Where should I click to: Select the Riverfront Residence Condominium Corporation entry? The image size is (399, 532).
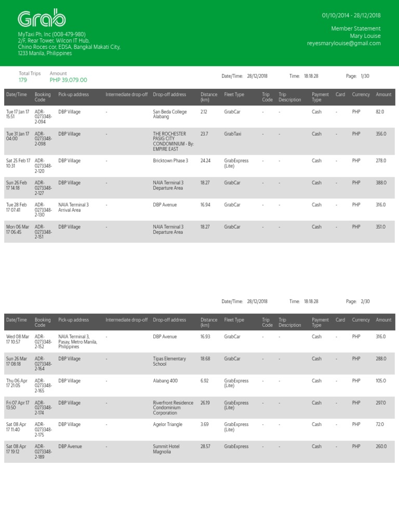173,408
